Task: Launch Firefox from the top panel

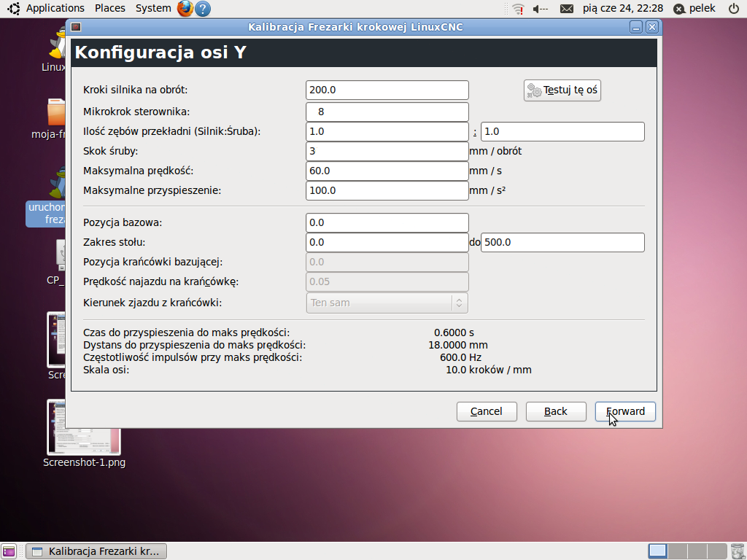Action: coord(185,8)
